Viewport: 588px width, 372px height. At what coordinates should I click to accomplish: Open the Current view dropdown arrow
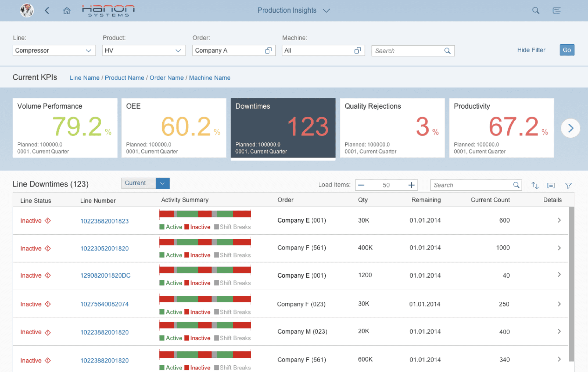point(162,183)
